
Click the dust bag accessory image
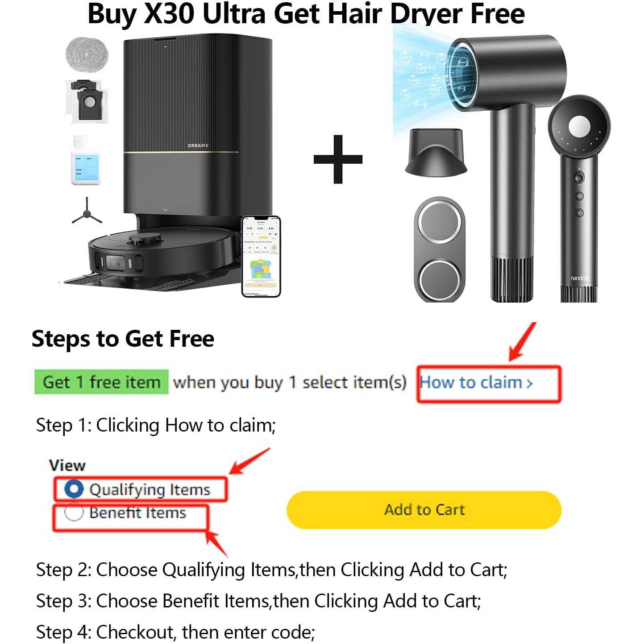pos(87,102)
